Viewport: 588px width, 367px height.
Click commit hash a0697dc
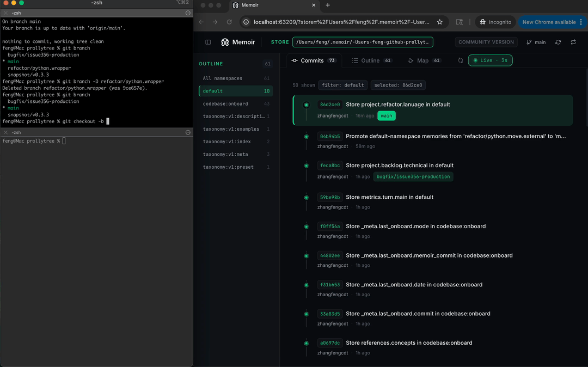[x=330, y=343]
